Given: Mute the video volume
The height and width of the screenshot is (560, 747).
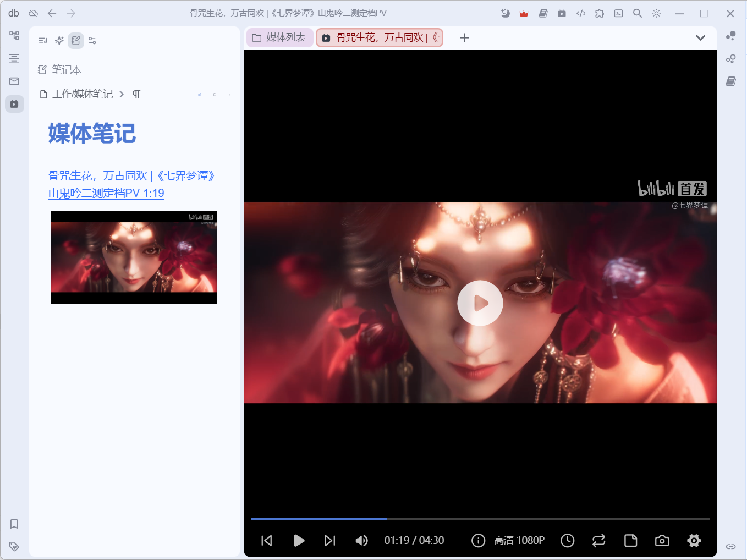Looking at the screenshot, I should point(362,541).
